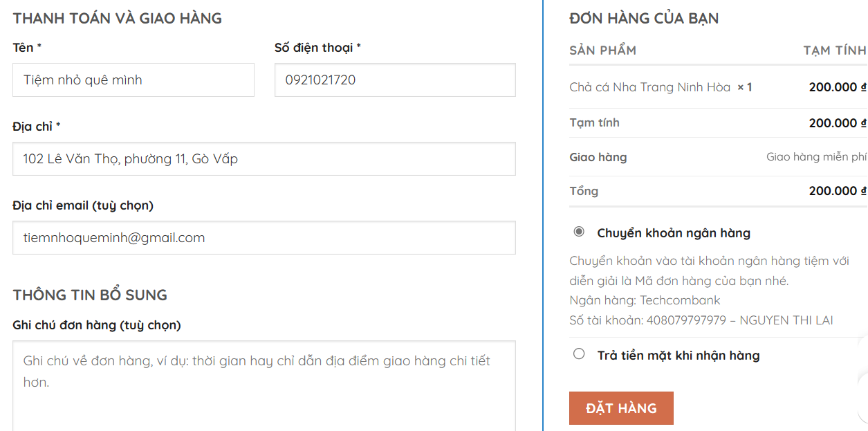Image resolution: width=868 pixels, height=431 pixels.
Task: Select Chuyển khoản ngân hàng payment option
Action: tap(579, 232)
